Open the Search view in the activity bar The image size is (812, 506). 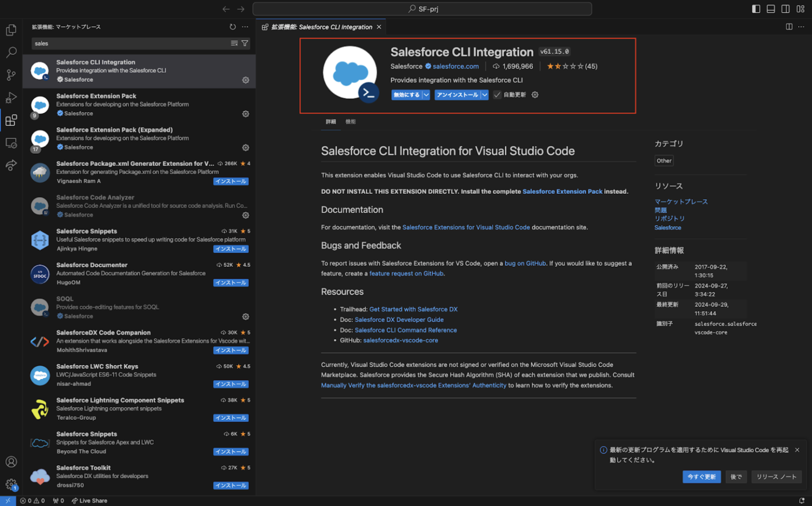(x=11, y=52)
